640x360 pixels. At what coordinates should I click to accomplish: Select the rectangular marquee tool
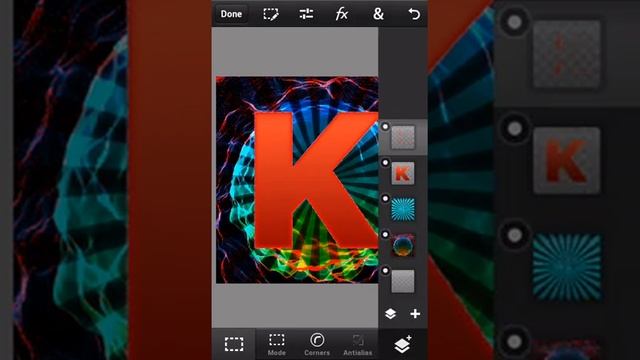(234, 344)
